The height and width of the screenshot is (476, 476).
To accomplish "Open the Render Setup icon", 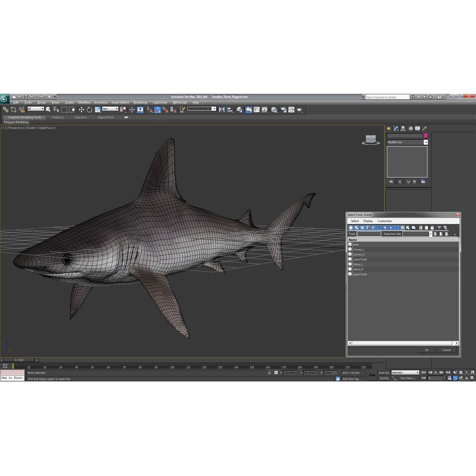I will [283, 110].
